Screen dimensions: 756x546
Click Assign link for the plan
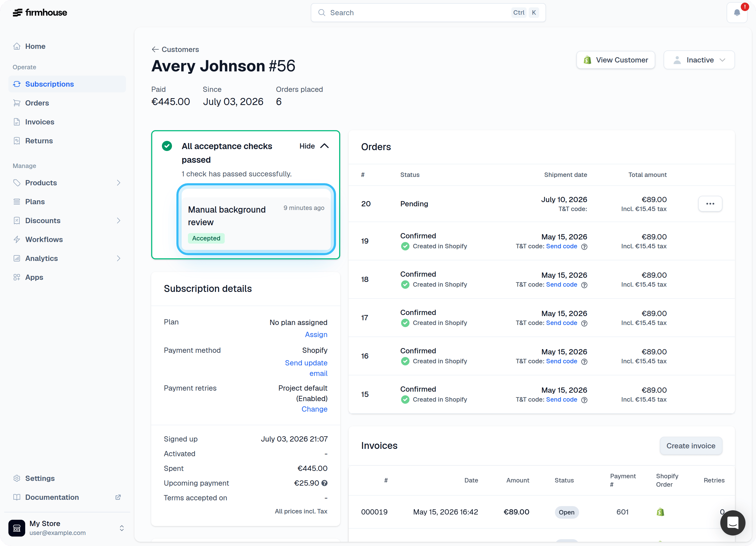316,334
